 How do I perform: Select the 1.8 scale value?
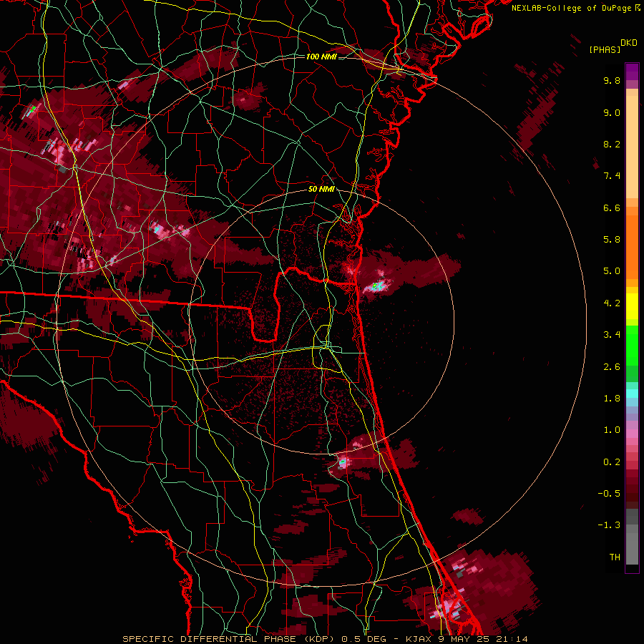click(x=612, y=399)
